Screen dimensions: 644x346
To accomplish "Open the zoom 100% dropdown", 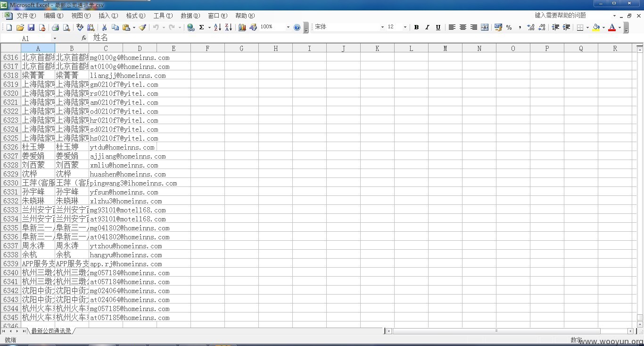I will pyautogui.click(x=288, y=27).
